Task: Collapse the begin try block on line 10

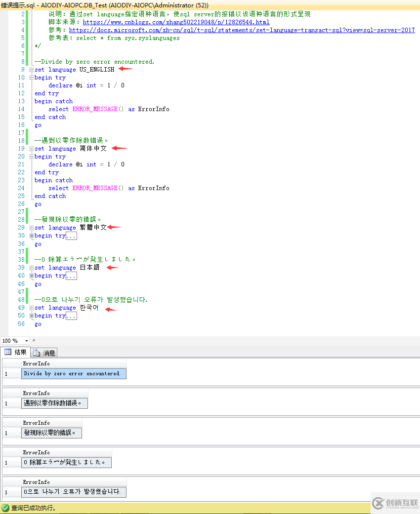Action: point(31,77)
